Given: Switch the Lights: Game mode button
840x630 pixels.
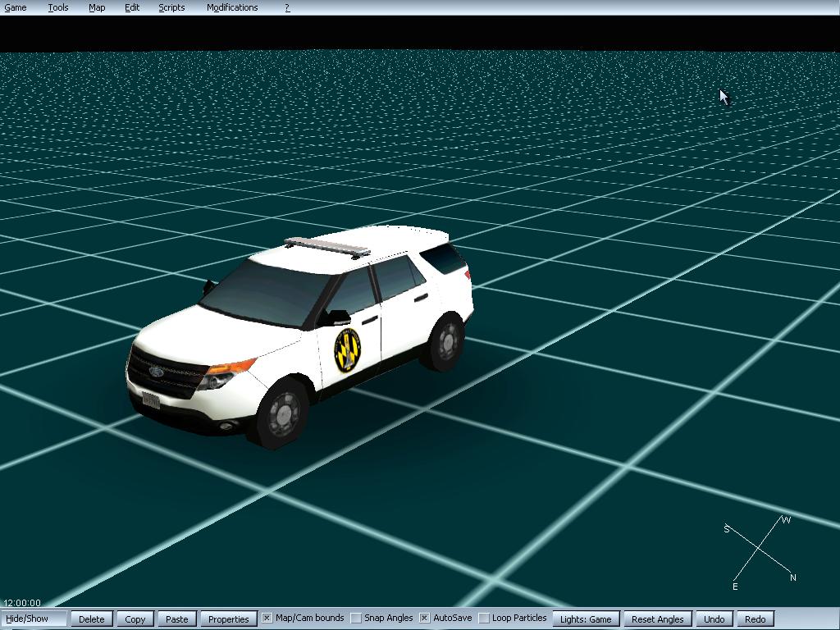Looking at the screenshot, I should coord(586,619).
